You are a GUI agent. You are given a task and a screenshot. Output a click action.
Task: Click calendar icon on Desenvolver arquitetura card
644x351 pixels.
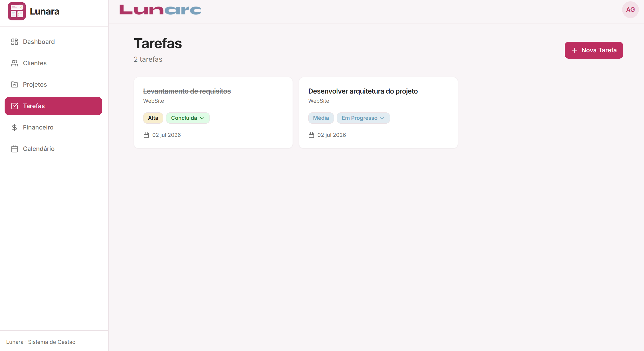tap(311, 135)
